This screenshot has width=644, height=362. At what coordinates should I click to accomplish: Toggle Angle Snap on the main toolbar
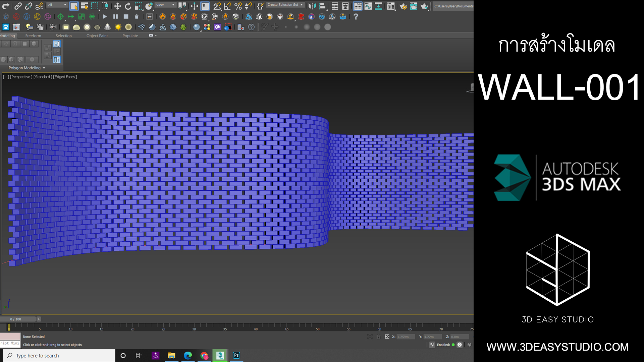coord(227,5)
